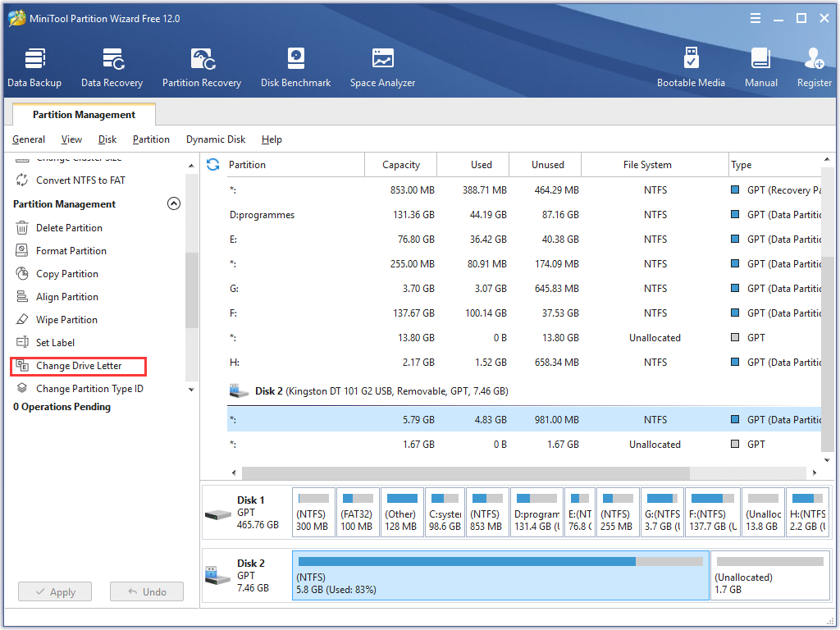Open the Partition menu
Viewport: 840px width, 630px height.
coord(151,139)
